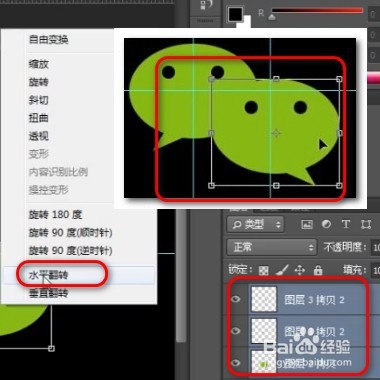Image resolution: width=380 pixels, height=380 pixels.
Task: Filter layers by shape icon
Action: (366, 224)
